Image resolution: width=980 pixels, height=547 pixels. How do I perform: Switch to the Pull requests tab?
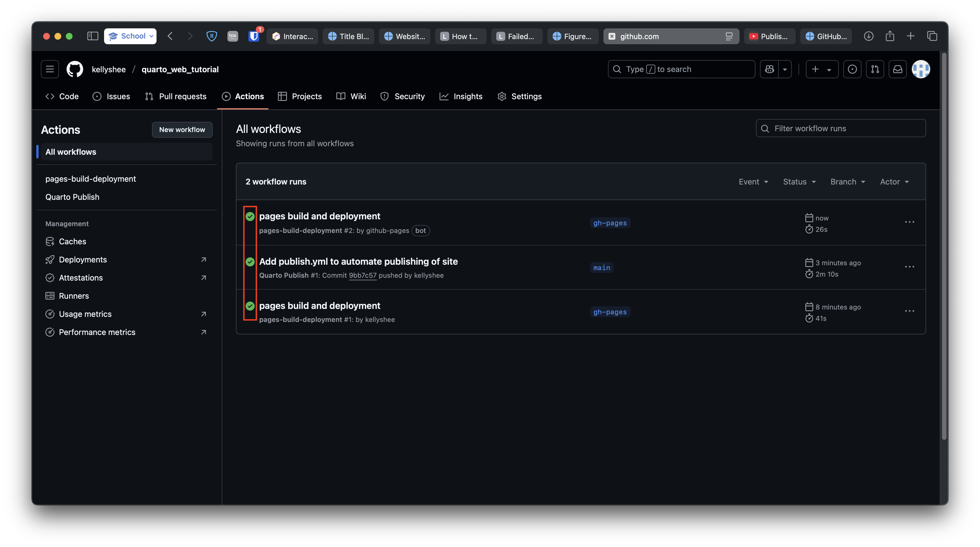point(176,97)
